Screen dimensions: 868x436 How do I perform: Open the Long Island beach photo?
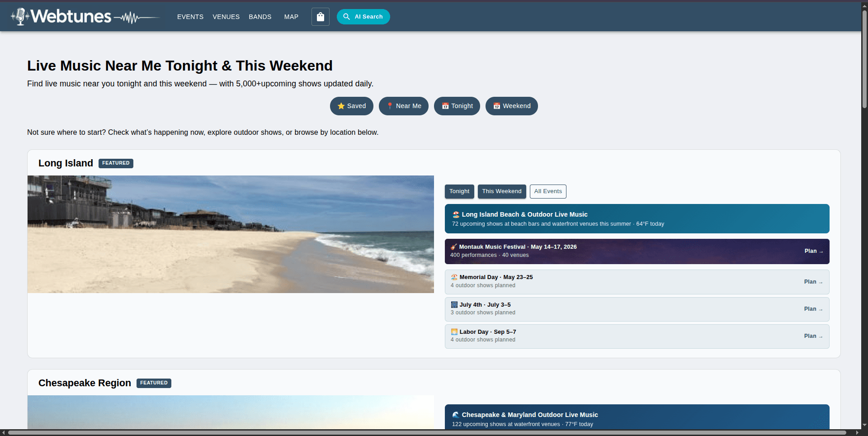[x=231, y=234]
